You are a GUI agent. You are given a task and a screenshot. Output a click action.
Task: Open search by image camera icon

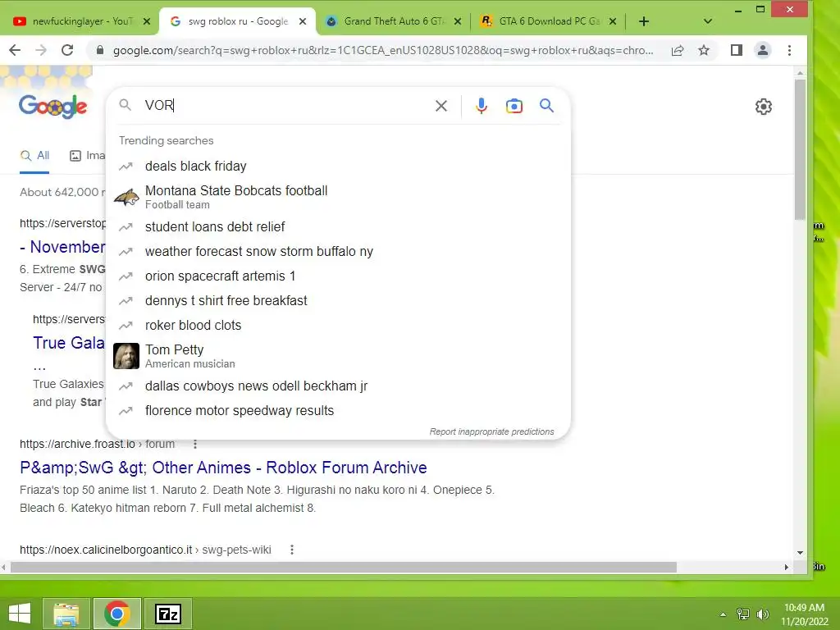(x=514, y=106)
